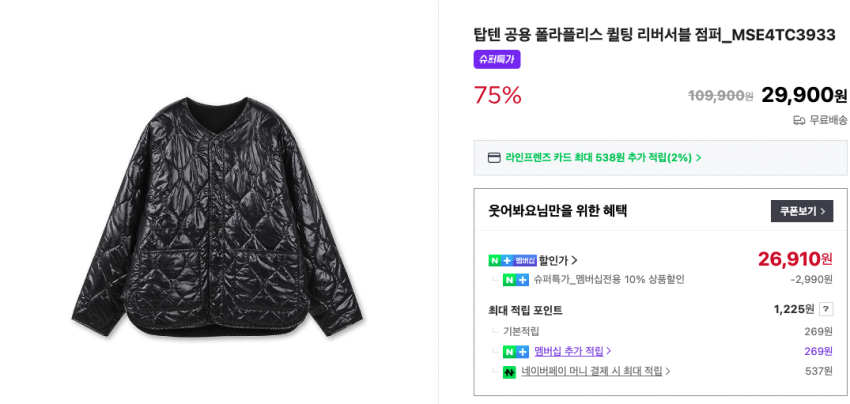Click 라인프렌즈 카드 최대 538원 추가 적립 text
The image size is (850, 404).
(598, 157)
